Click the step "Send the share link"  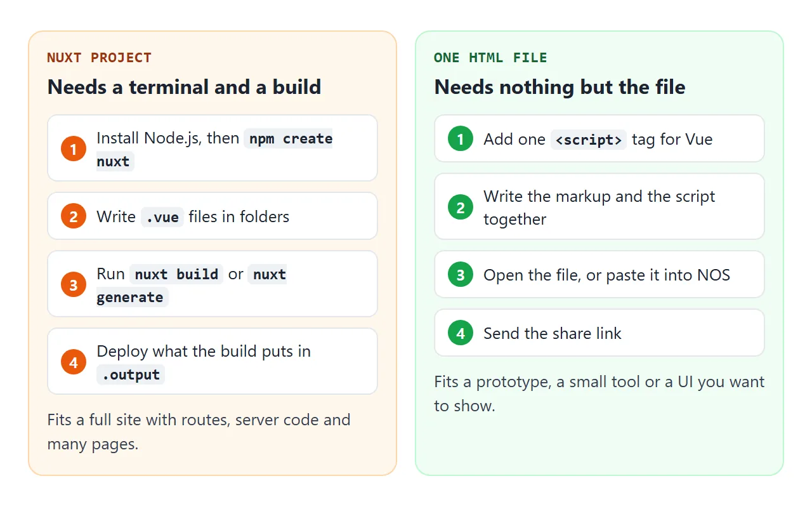pos(599,333)
